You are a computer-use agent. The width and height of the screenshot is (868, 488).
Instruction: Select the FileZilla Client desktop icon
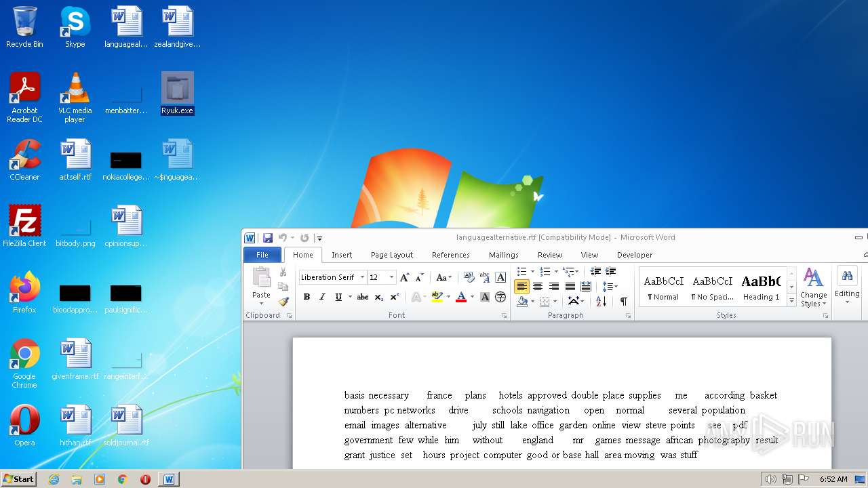click(x=24, y=226)
